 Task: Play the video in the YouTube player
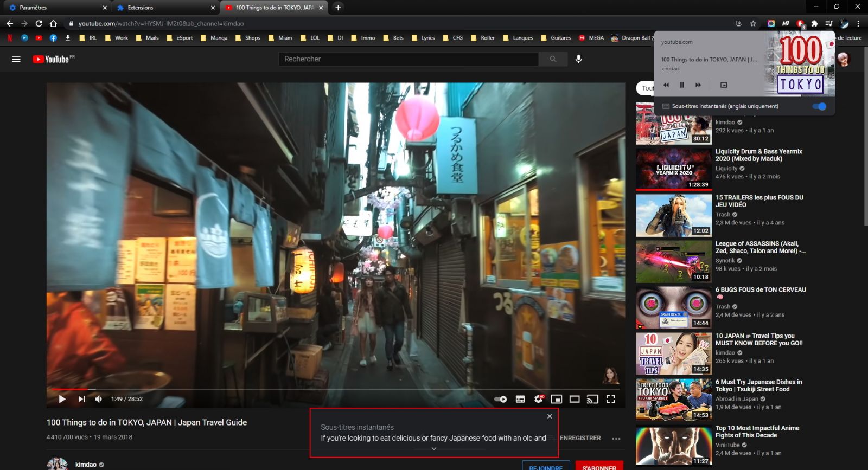pyautogui.click(x=62, y=399)
